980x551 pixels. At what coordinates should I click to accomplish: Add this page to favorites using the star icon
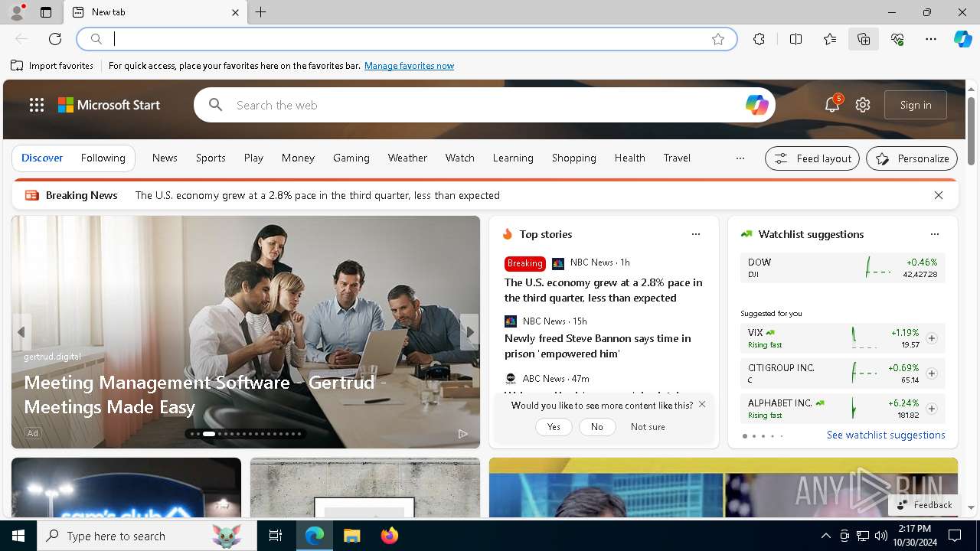718,39
